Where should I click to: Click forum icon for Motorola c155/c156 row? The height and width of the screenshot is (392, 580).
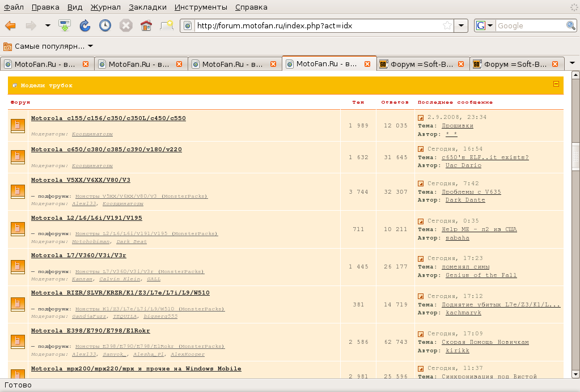coord(18,126)
